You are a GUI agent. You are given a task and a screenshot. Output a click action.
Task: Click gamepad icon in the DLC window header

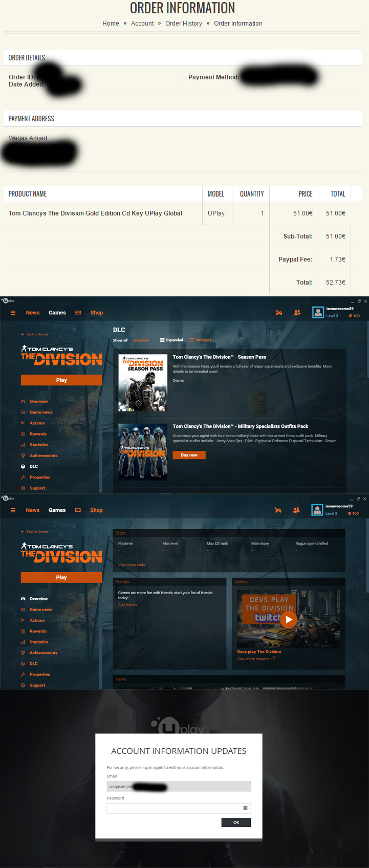279,313
